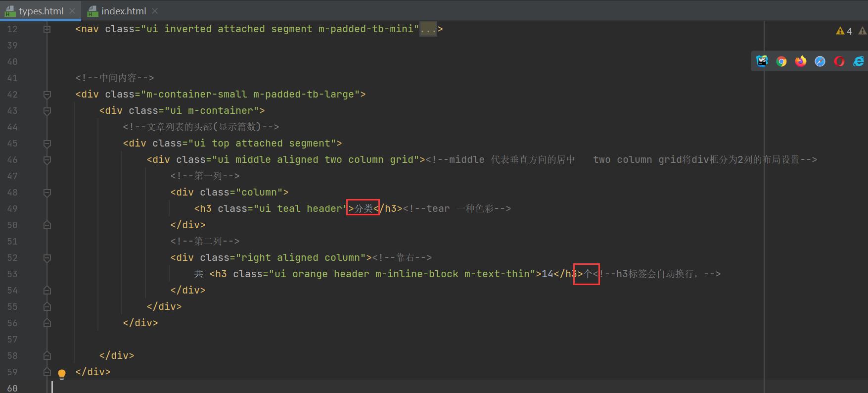Screen dimensions: 868x393
Task: Click the comment '<!--文章列表的头部(显示篇数)-->'
Action: tap(201, 127)
